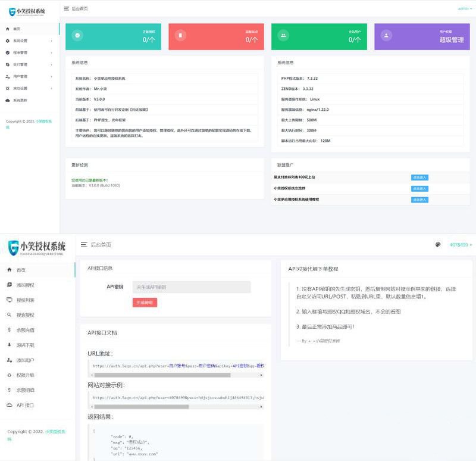Click the API密钥 input field
The width and height of the screenshot is (476, 461).
tap(191, 287)
